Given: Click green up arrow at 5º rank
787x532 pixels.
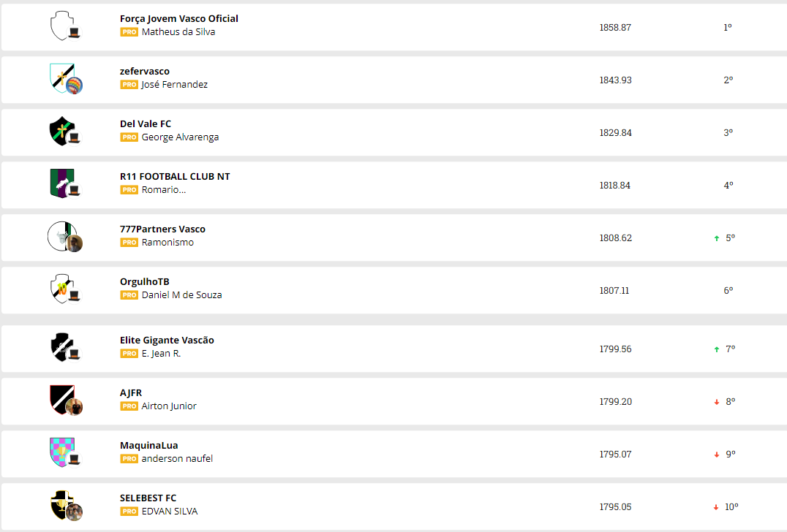Looking at the screenshot, I should pyautogui.click(x=717, y=238).
